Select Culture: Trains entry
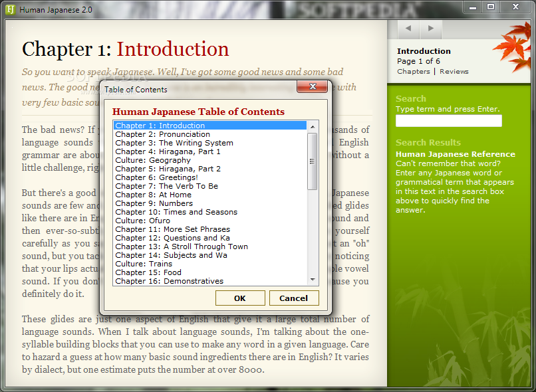Viewport: 536px width, 392px height. 210,264
